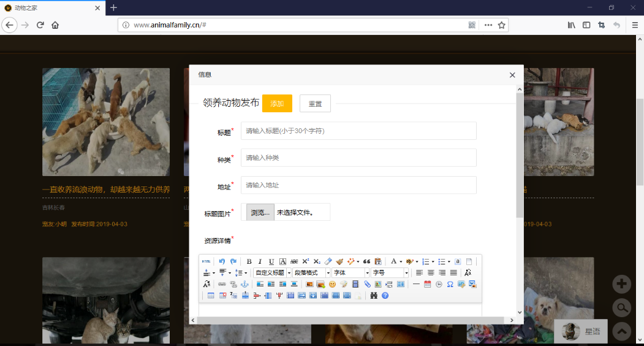This screenshot has height=346, width=644.
Task: Undo last edit in the editor
Action: coord(222,261)
